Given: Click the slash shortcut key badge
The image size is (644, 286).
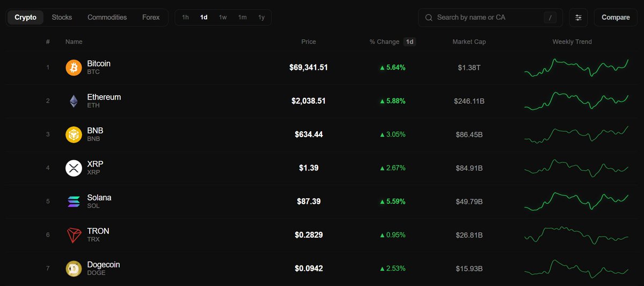Looking at the screenshot, I should click(x=550, y=18).
